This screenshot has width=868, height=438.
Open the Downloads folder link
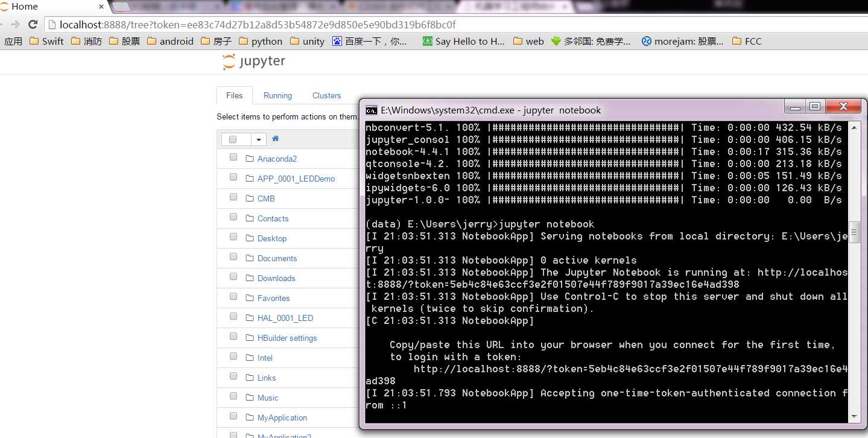coord(276,278)
